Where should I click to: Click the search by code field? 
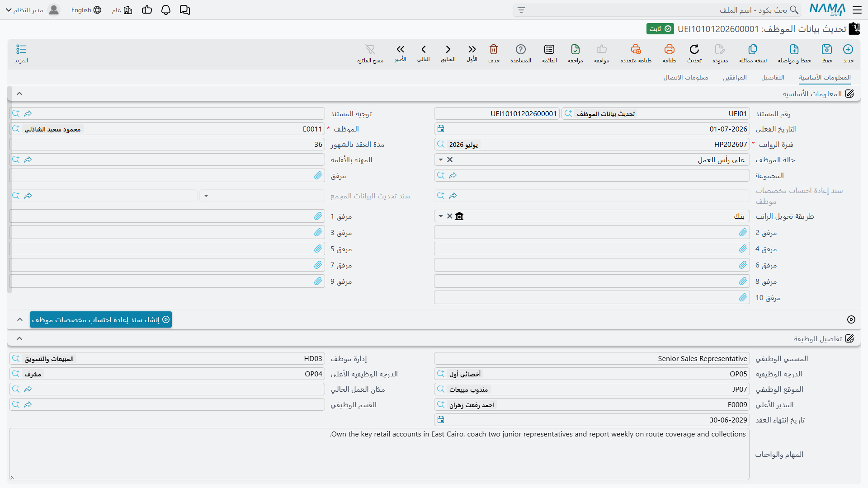click(x=657, y=10)
